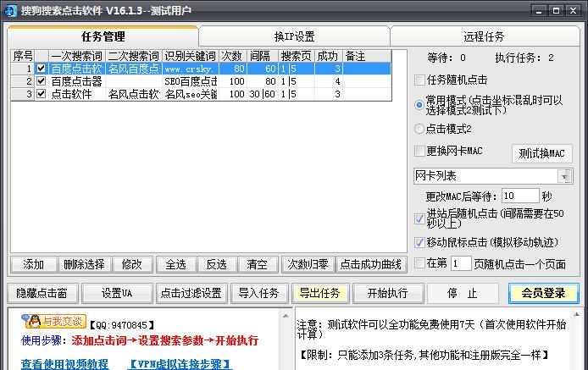588x370 pixels.
Task: Enable 在第N页随机点击一个页面 checkbox
Action: pyautogui.click(x=419, y=262)
